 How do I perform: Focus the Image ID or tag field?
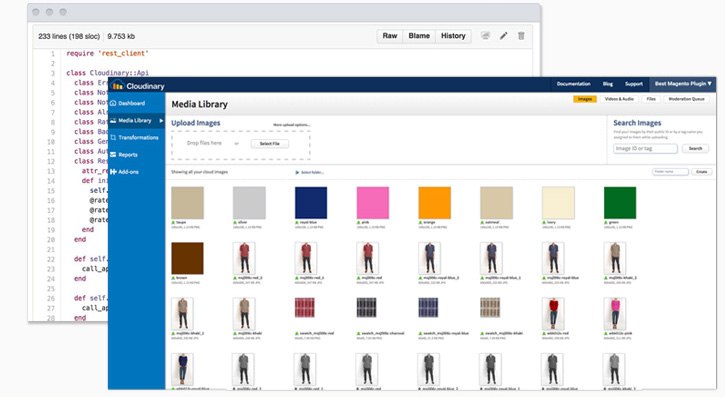click(x=645, y=148)
